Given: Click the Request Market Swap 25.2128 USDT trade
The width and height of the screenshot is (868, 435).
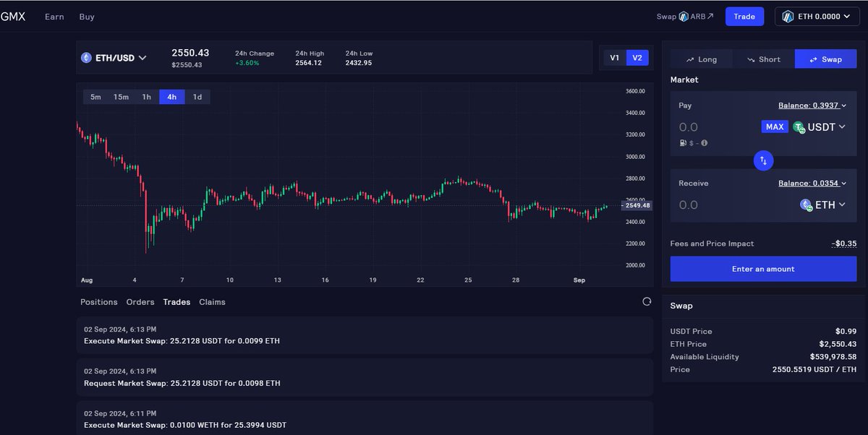Looking at the screenshot, I should click(365, 377).
